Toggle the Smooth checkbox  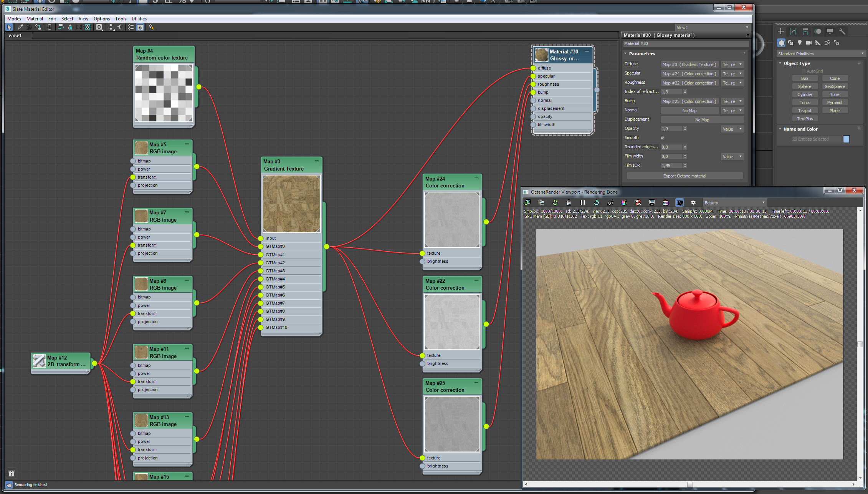point(663,138)
